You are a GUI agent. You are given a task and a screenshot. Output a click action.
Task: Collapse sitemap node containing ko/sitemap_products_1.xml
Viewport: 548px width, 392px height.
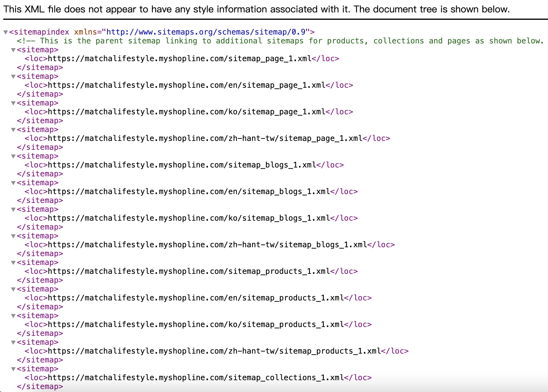13,316
